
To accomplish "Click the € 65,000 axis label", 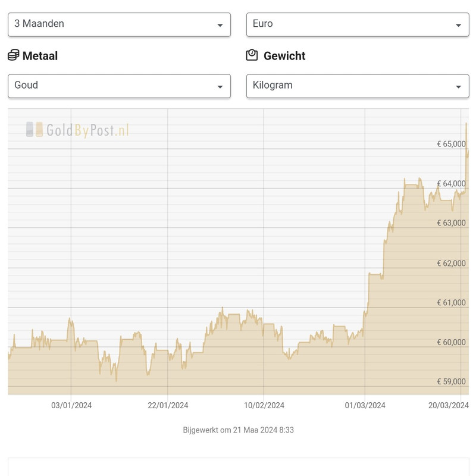I will [451, 144].
